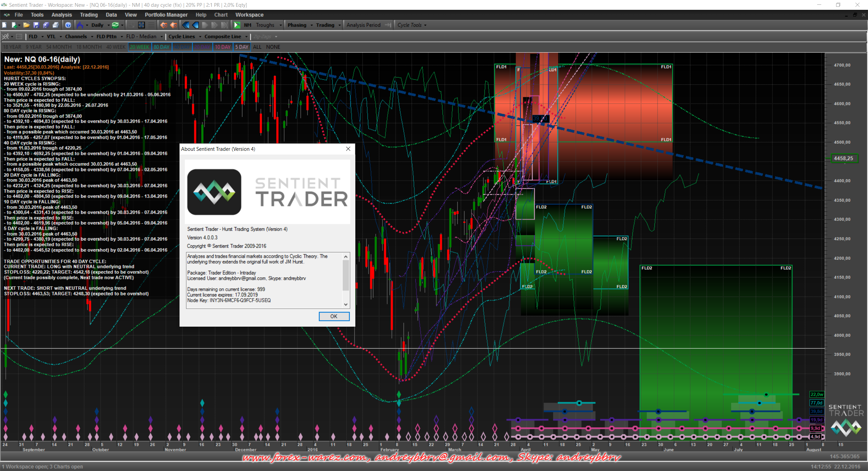This screenshot has height=471, width=868.
Task: Expand the Daily timeframe dropdown
Action: [108, 25]
